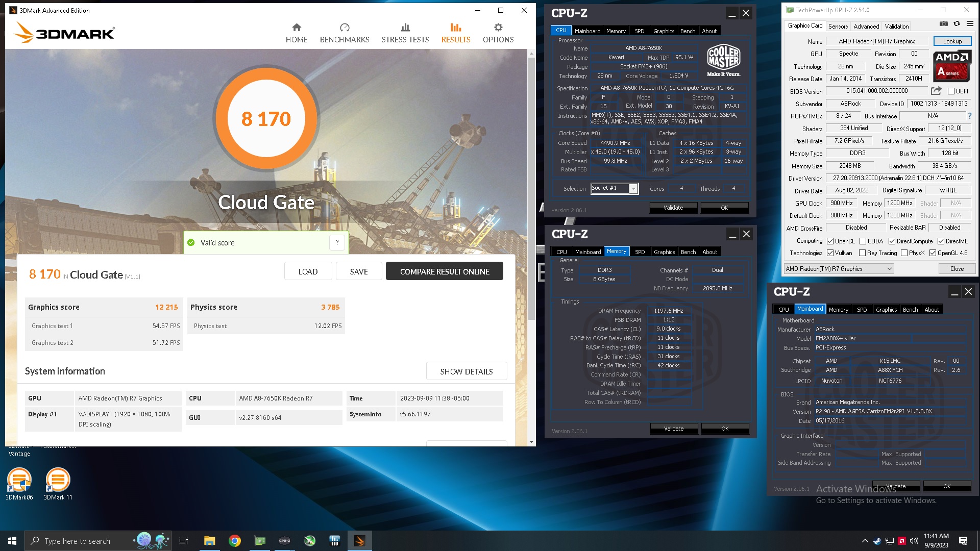Open the 3DMark 11 desktop shortcut
The image size is (980, 551).
coord(58,484)
